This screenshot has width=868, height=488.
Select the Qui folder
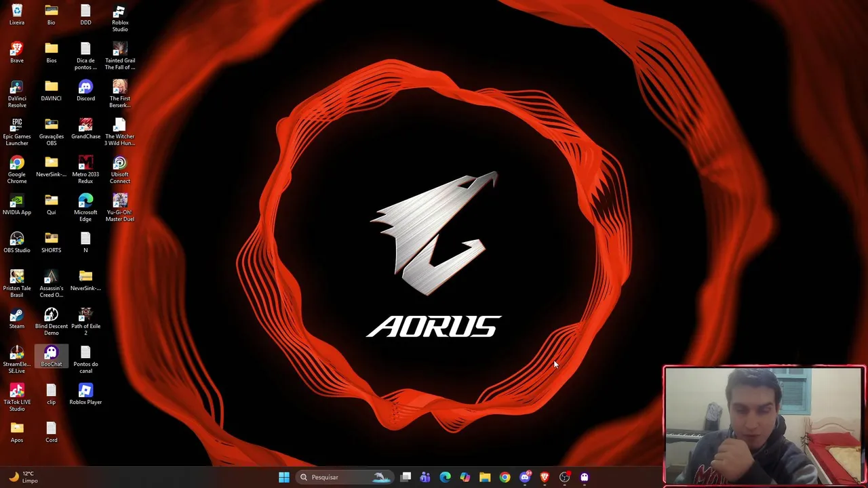[52, 205]
